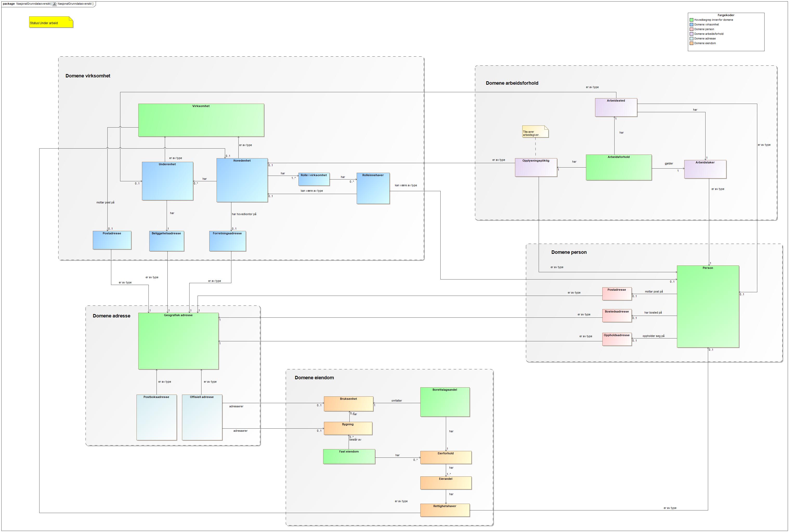The height and width of the screenshot is (532, 789).
Task: Click the green Hovedbegrep innenfor domene swatch
Action: pyautogui.click(x=691, y=20)
